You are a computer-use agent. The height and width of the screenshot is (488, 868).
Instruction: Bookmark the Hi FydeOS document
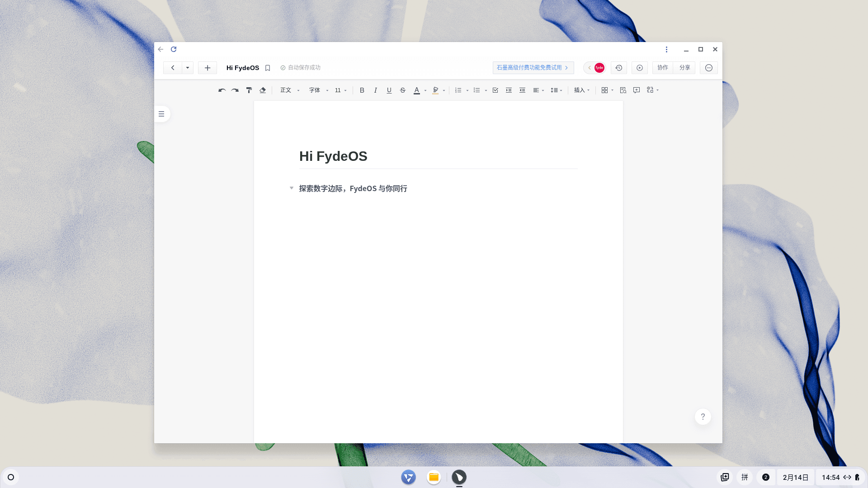pos(268,68)
